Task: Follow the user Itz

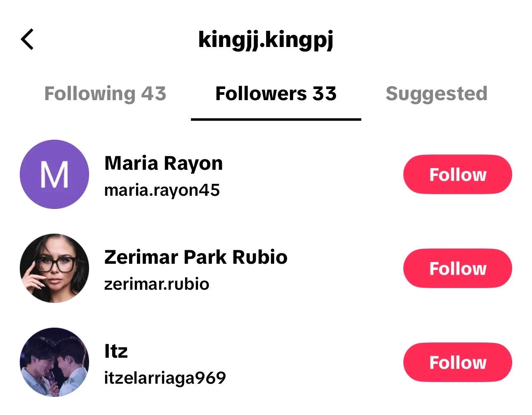Action: pyautogui.click(x=458, y=362)
